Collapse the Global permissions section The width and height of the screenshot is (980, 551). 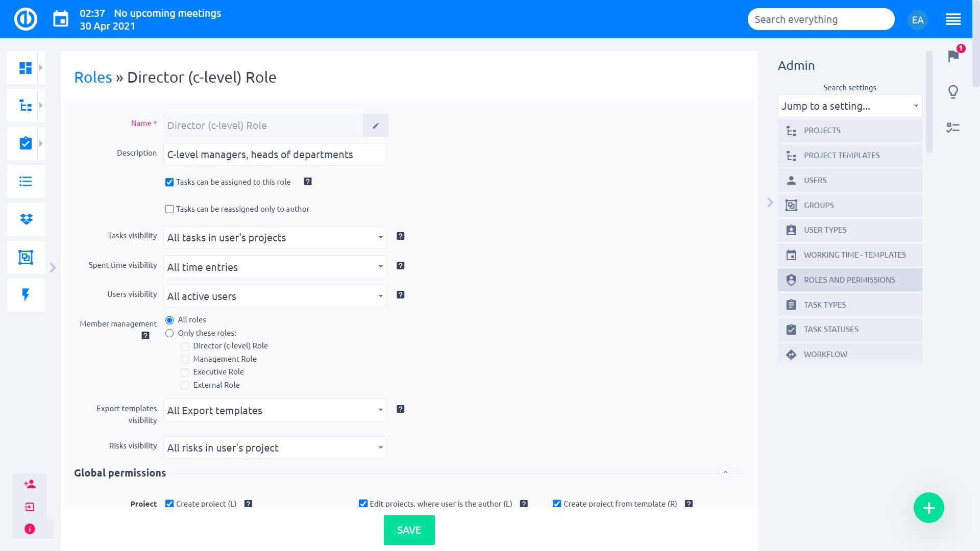[x=725, y=472]
